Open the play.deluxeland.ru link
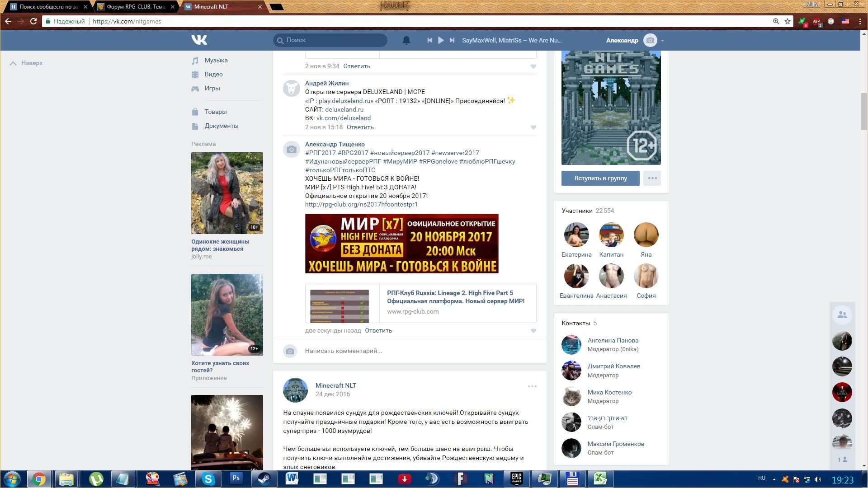Image resolution: width=868 pixels, height=488 pixels. point(344,101)
